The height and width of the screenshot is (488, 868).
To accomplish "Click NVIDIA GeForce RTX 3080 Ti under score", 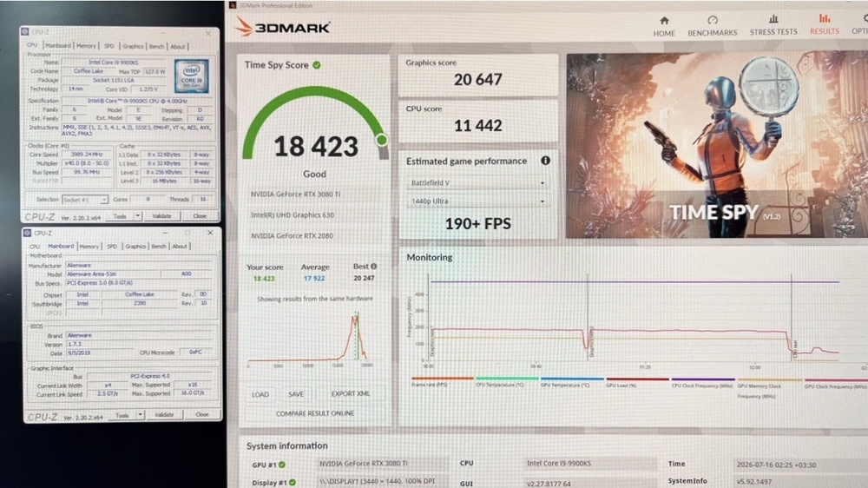I will coord(296,195).
